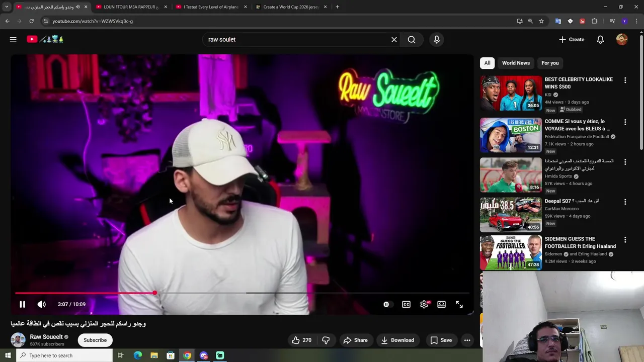This screenshot has width=644, height=362.
Task: Close the LOUN FTOUR M3A RAPPEUR tab
Action: coord(166,7)
